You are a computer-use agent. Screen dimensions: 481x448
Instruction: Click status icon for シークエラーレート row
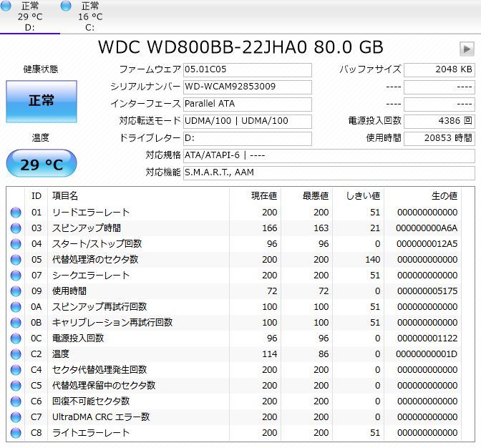click(x=16, y=276)
